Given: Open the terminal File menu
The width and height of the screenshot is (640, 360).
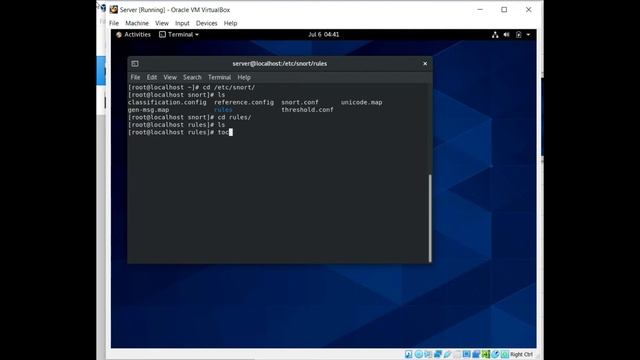Looking at the screenshot, I should (x=135, y=77).
